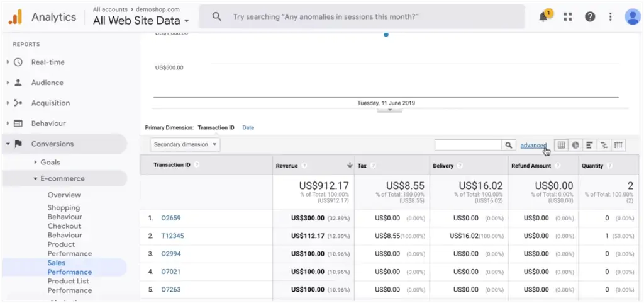Click the Tax column header
Viewport: 644px width, 303px height.
point(362,166)
